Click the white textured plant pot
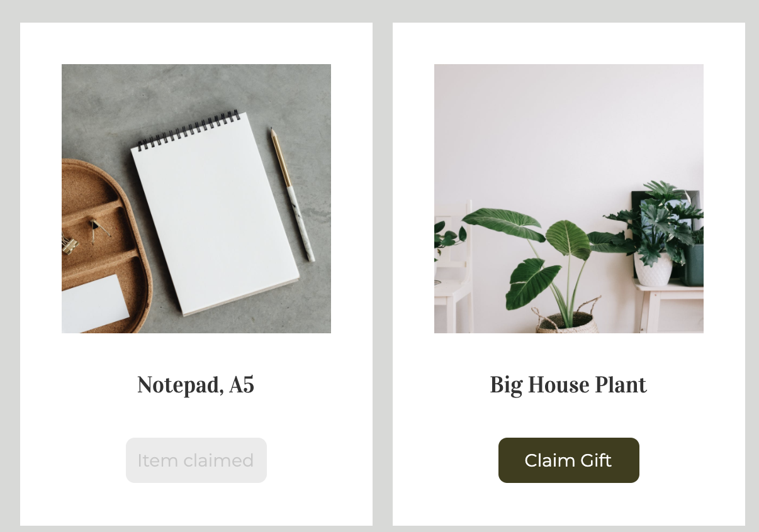Screen dimensions: 759x532 (653, 270)
